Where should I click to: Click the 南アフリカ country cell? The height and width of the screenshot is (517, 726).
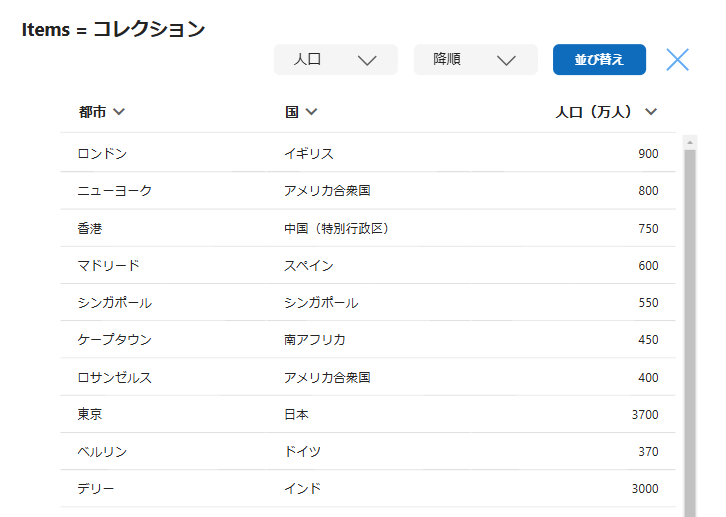(315, 340)
